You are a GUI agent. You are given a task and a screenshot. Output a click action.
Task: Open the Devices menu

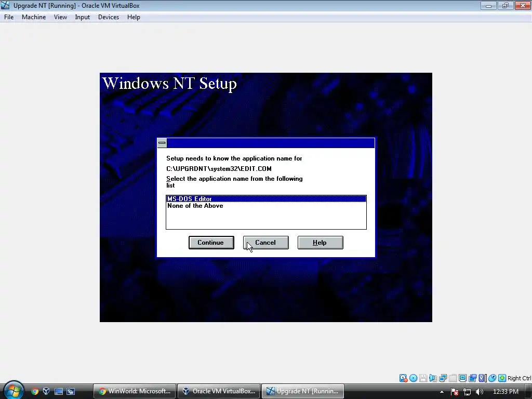tap(109, 17)
